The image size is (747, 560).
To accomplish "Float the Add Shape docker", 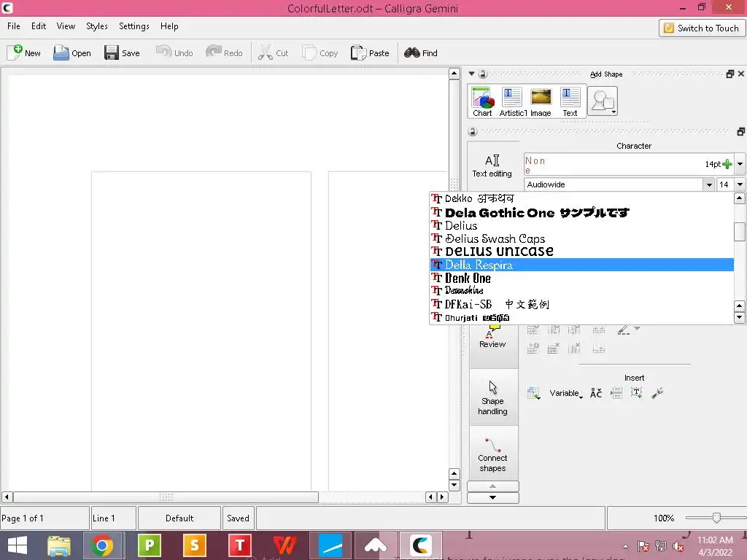I will [729, 74].
